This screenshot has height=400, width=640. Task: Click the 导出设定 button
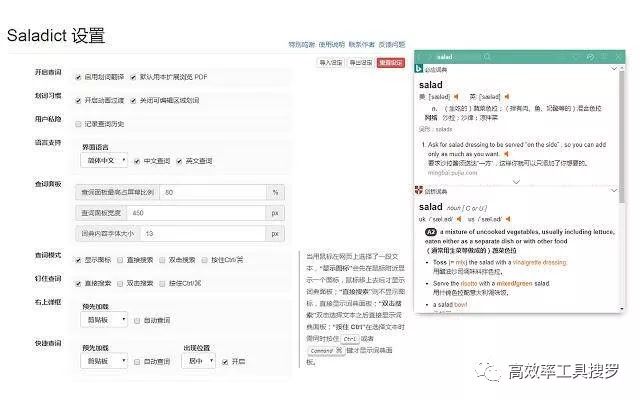coord(360,62)
